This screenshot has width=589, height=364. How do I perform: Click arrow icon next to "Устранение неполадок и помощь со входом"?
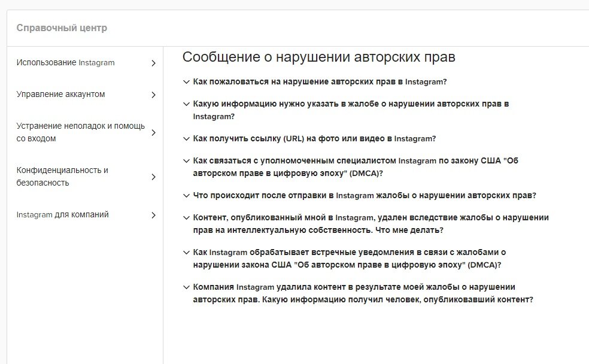153,132
